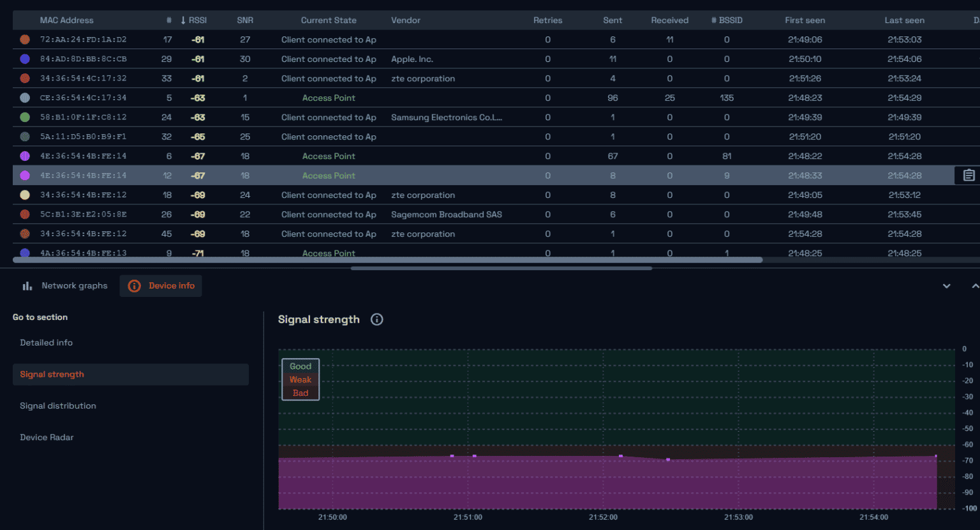Toggle Bad in the chart legend
Viewport: 980px width, 530px height.
[x=300, y=392]
